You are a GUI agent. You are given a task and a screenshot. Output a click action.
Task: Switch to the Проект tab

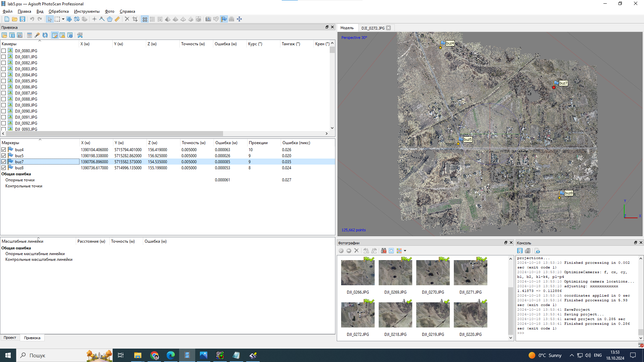tap(10, 338)
